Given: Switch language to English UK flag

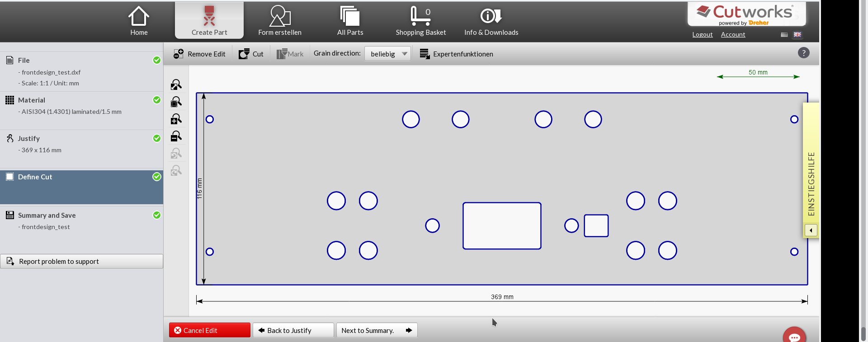Looking at the screenshot, I should (797, 35).
